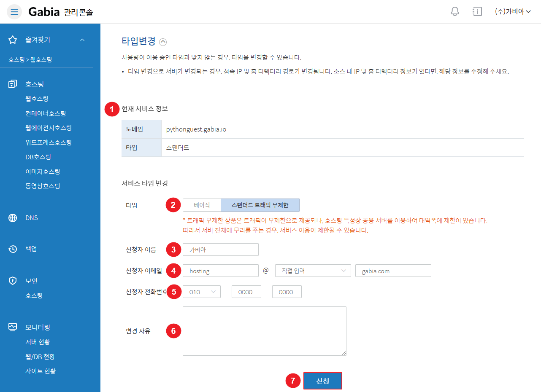Open the 직접 입력 email domain dropdown
541x392 pixels.
(x=313, y=271)
